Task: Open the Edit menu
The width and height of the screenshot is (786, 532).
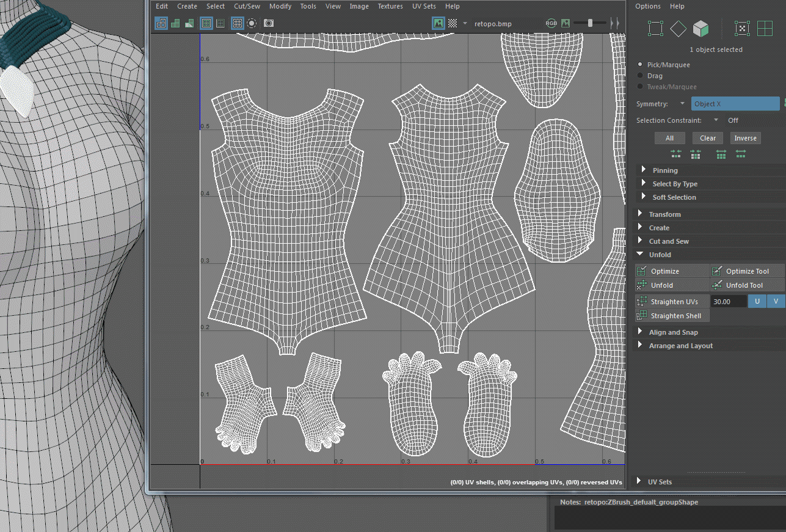Action: pyautogui.click(x=162, y=6)
